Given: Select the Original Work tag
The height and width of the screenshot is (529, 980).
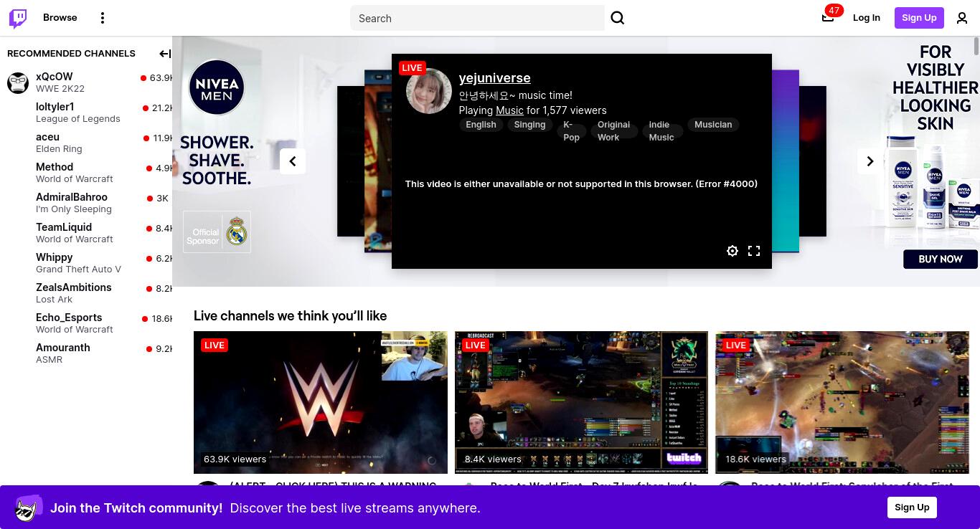Looking at the screenshot, I should point(614,130).
